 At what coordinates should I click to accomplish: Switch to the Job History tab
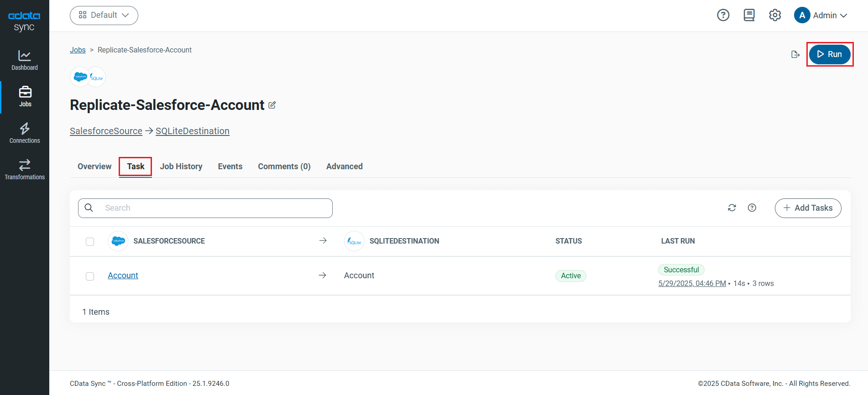181,166
